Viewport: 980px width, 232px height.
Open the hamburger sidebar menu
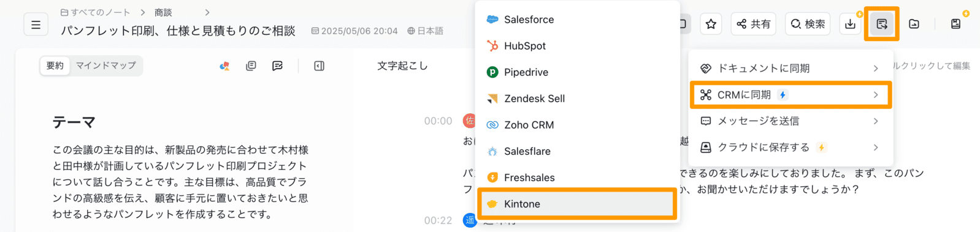[36, 24]
